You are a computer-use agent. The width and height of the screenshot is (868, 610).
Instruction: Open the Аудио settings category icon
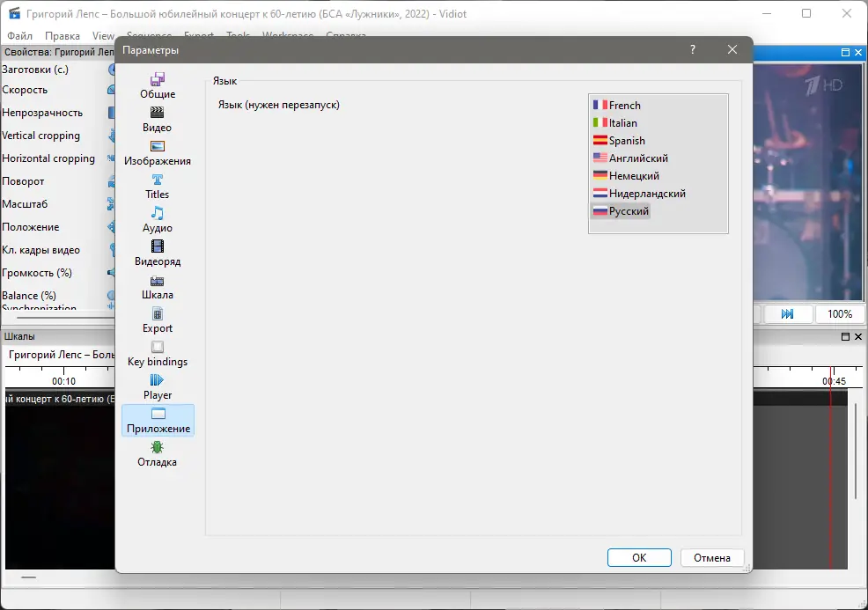(158, 220)
